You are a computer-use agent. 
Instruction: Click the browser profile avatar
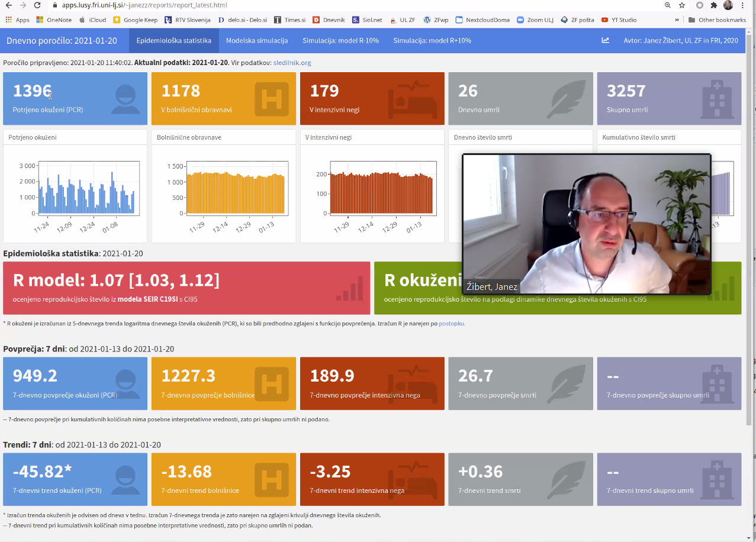click(x=728, y=5)
